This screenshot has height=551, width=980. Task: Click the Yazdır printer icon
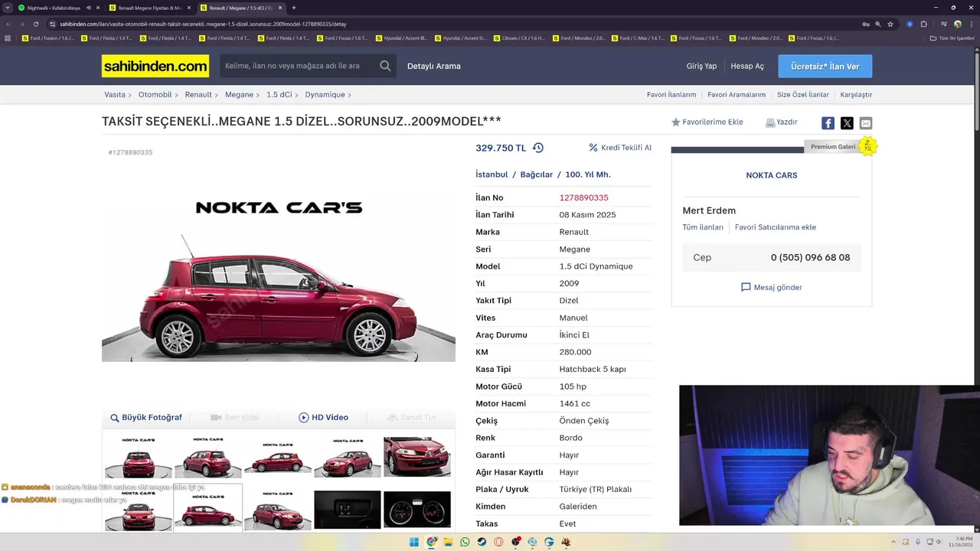770,122
